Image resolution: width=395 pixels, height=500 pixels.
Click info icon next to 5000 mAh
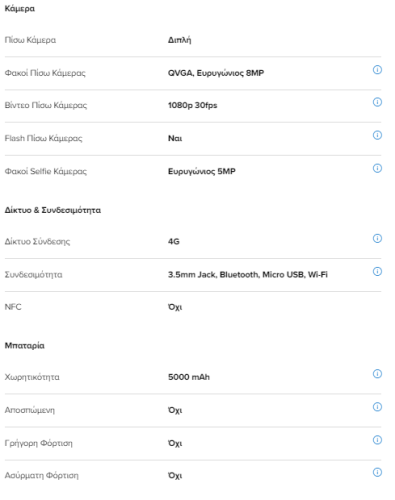point(377,374)
